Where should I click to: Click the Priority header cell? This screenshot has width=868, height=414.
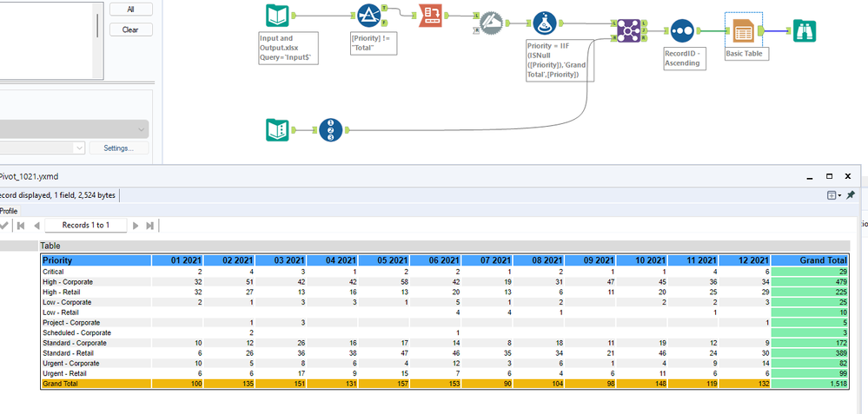(x=96, y=260)
